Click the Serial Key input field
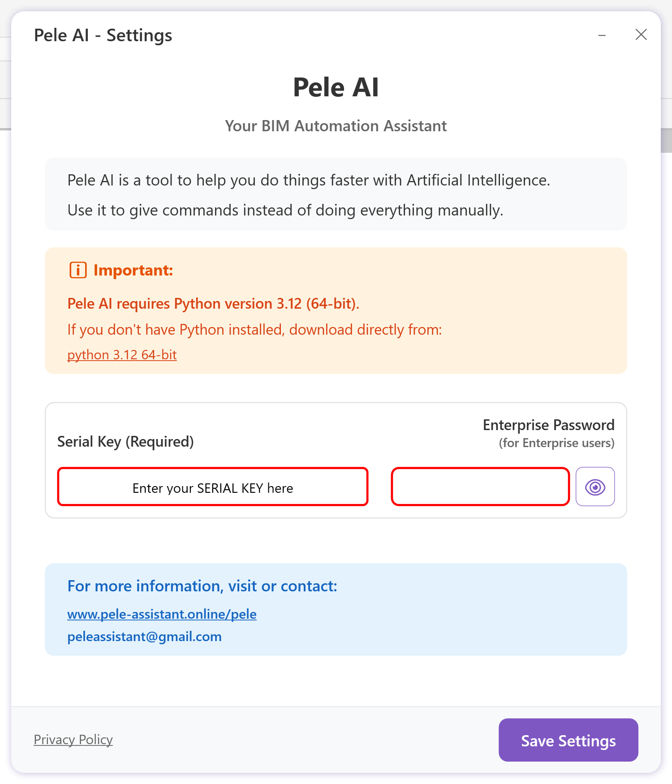 [213, 487]
